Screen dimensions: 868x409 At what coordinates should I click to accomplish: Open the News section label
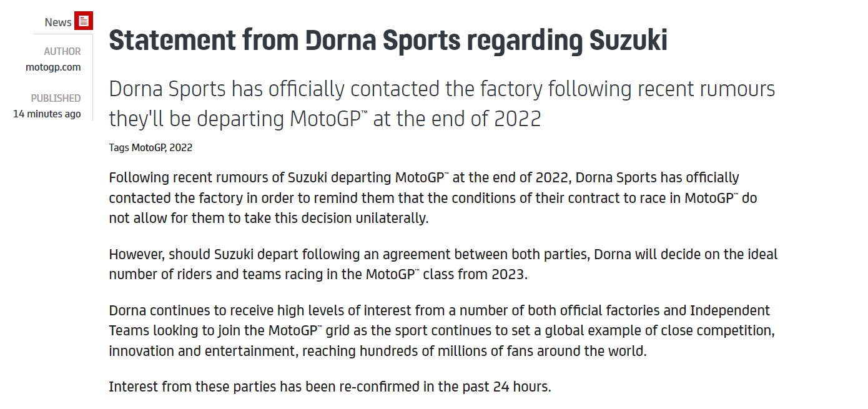click(x=58, y=22)
